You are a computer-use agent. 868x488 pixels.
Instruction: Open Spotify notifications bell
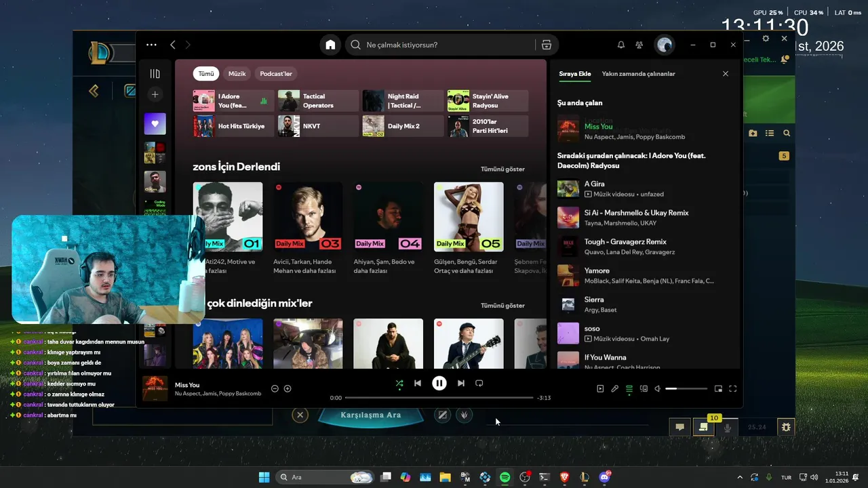(x=620, y=45)
